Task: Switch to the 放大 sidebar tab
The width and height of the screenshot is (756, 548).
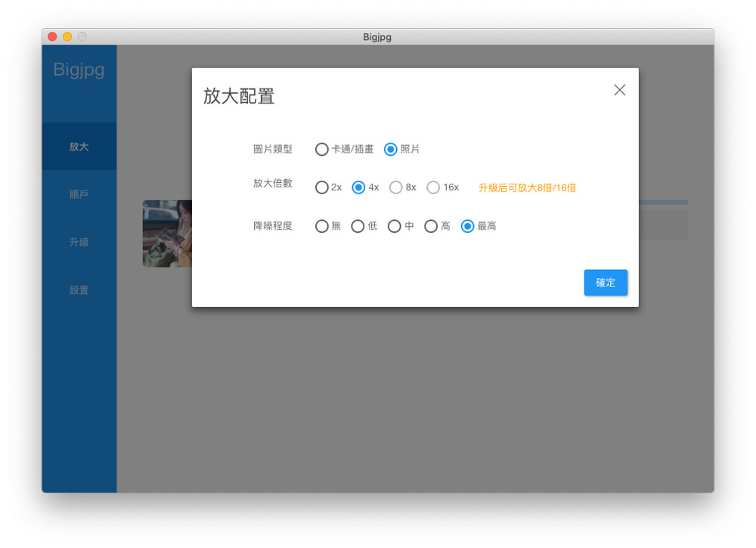Action: click(79, 147)
